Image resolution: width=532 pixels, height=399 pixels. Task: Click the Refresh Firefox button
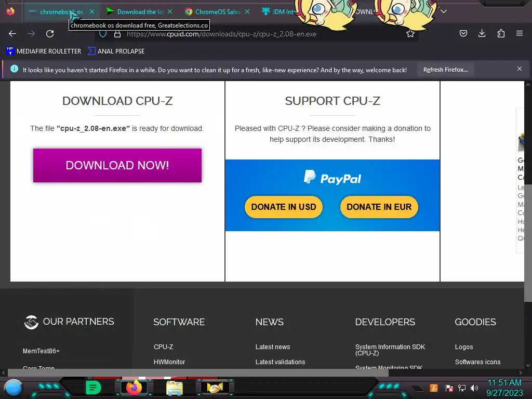coord(445,70)
